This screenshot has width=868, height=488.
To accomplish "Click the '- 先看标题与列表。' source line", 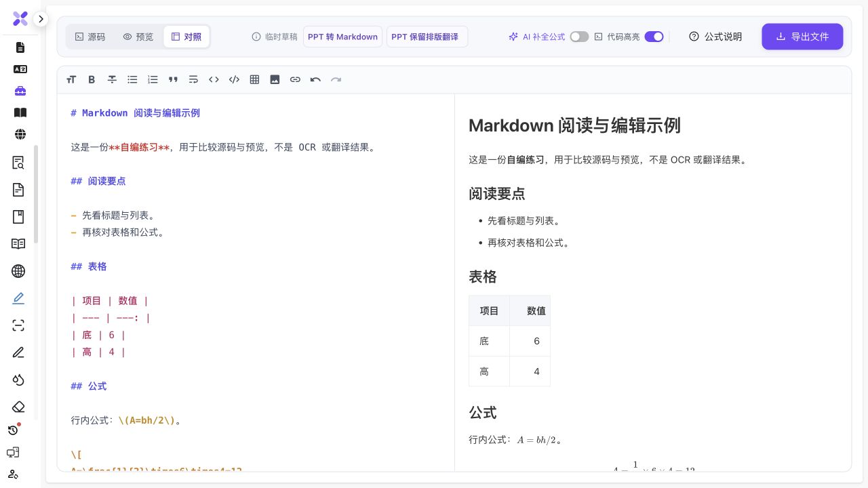I will pyautogui.click(x=113, y=216).
